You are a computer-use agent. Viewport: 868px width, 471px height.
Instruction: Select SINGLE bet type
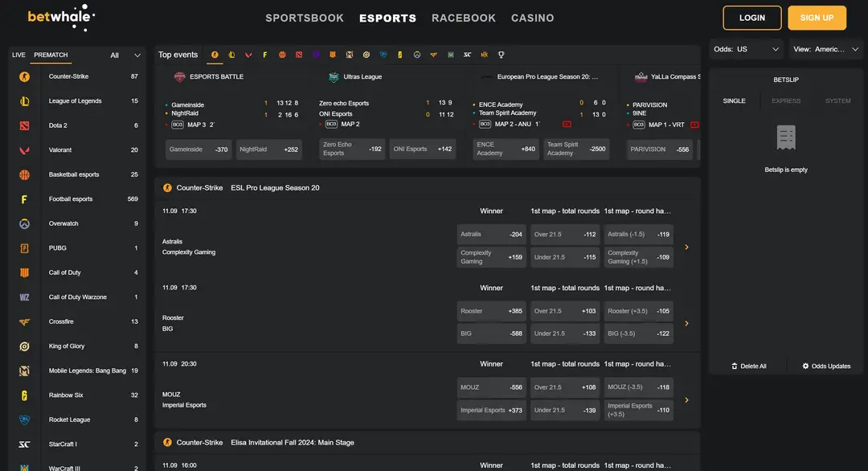click(x=734, y=100)
